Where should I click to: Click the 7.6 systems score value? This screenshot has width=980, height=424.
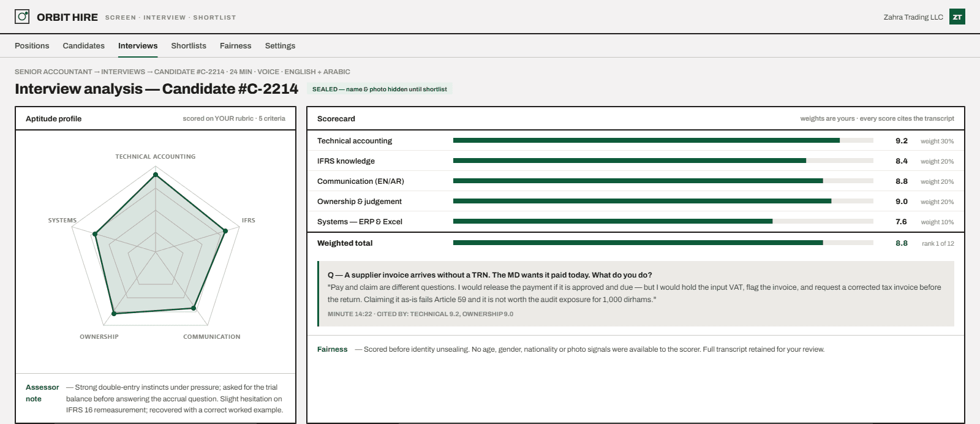(x=902, y=221)
